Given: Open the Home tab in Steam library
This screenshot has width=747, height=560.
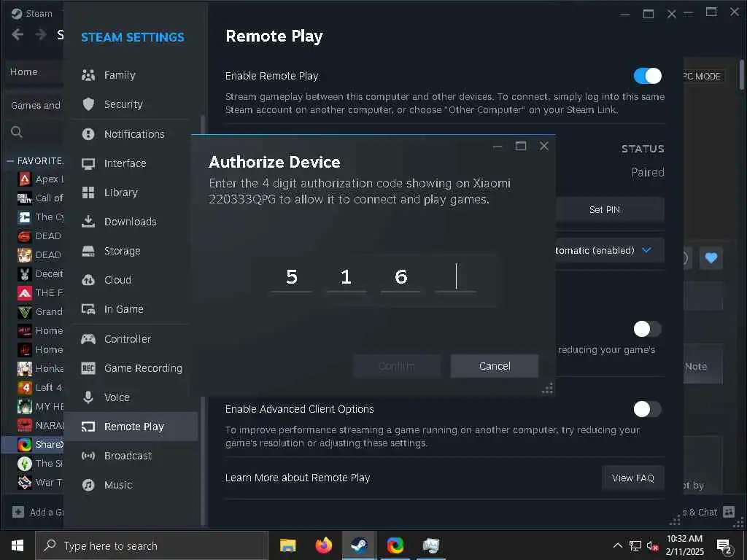Looking at the screenshot, I should [x=24, y=72].
